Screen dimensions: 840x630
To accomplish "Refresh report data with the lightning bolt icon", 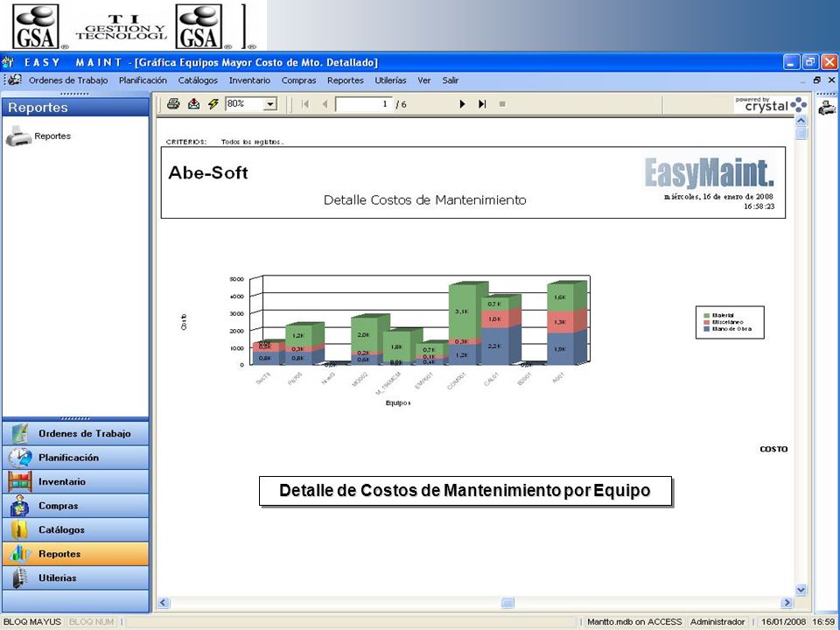I will pyautogui.click(x=213, y=104).
